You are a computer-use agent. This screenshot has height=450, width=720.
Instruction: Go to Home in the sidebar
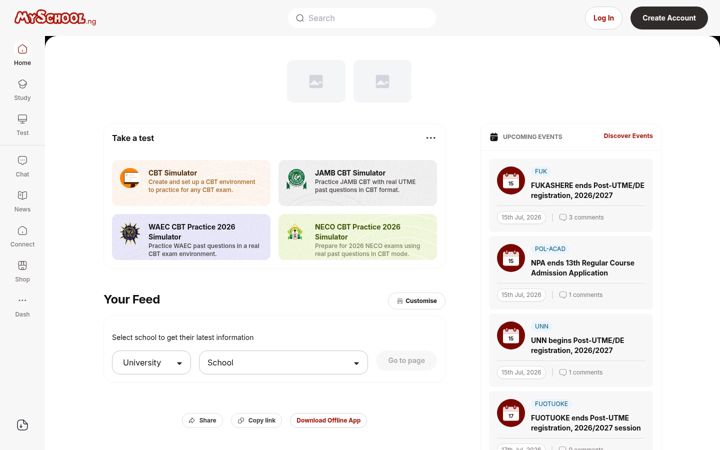coord(22,55)
